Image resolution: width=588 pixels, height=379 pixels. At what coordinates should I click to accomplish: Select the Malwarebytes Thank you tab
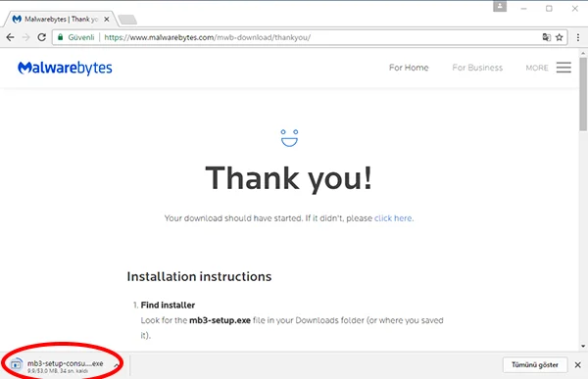pos(60,19)
